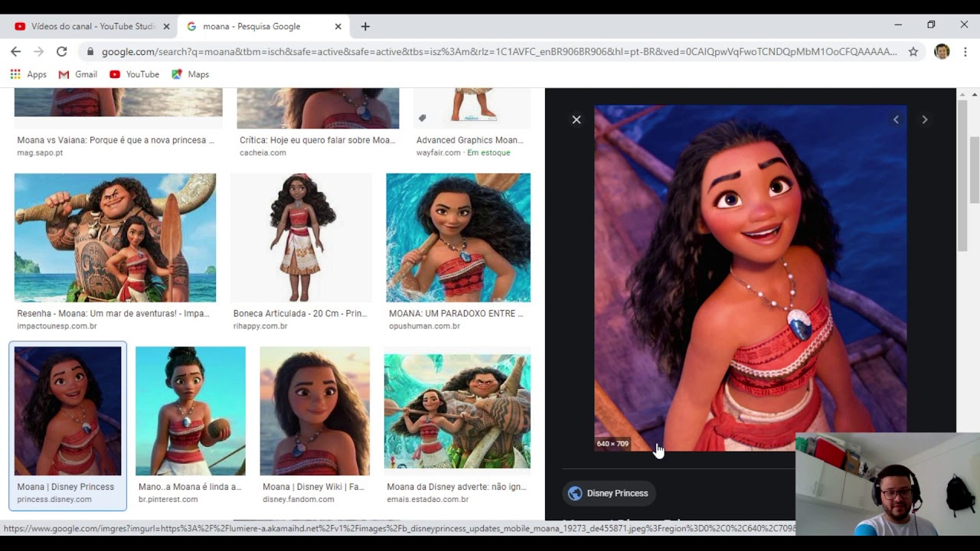Open the Apps bookmark shortcut

tap(28, 74)
